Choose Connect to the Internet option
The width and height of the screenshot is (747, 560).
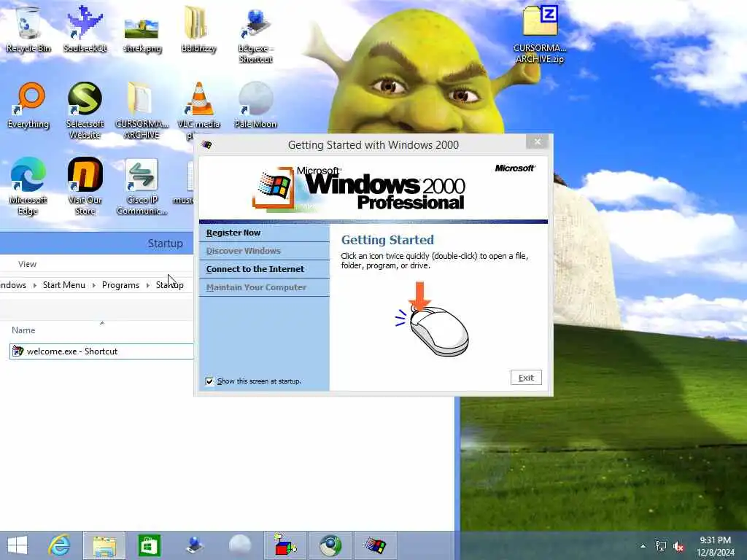[x=264, y=269]
